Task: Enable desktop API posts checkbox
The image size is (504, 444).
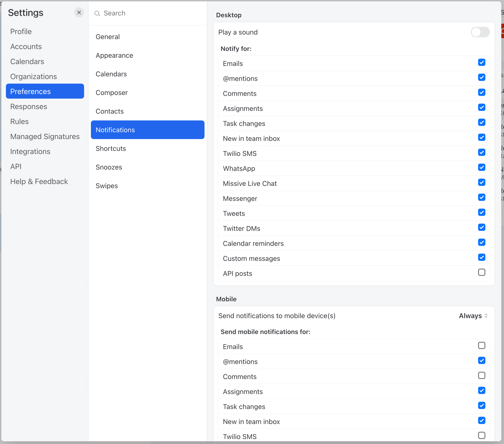Action: click(481, 272)
